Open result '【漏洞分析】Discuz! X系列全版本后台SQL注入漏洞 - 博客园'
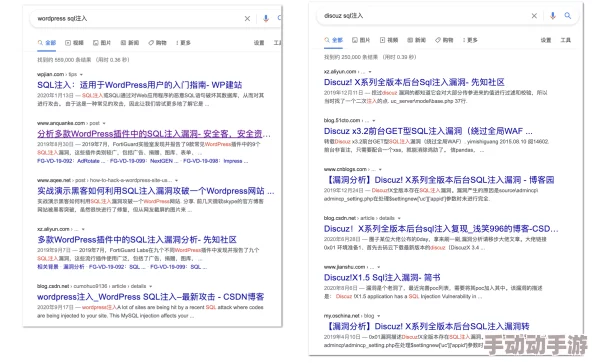Image resolution: width=594 pixels, height=363 pixels. (x=439, y=180)
